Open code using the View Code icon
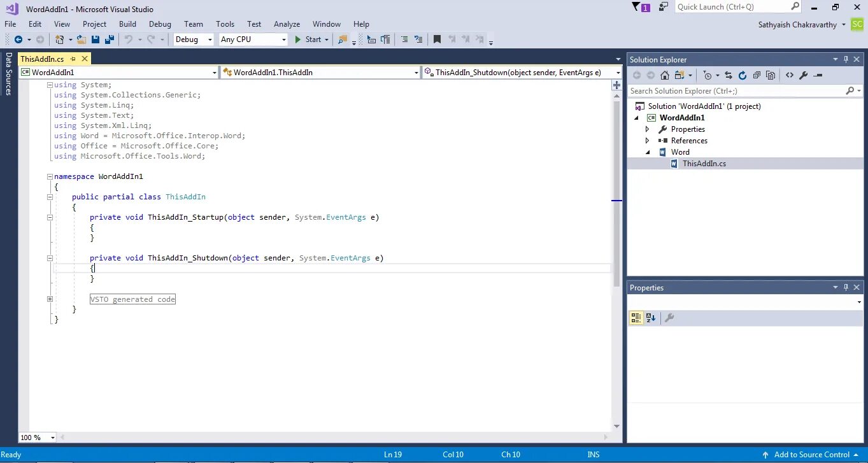 790,75
